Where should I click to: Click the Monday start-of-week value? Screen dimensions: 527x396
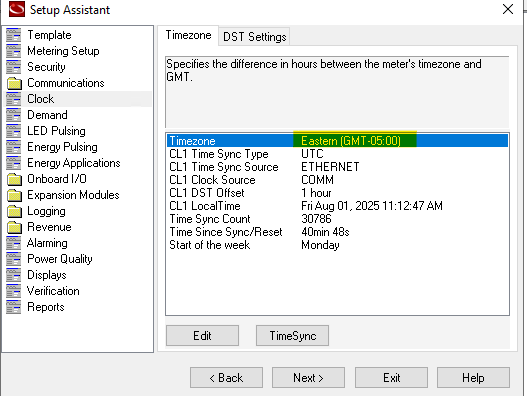320,245
